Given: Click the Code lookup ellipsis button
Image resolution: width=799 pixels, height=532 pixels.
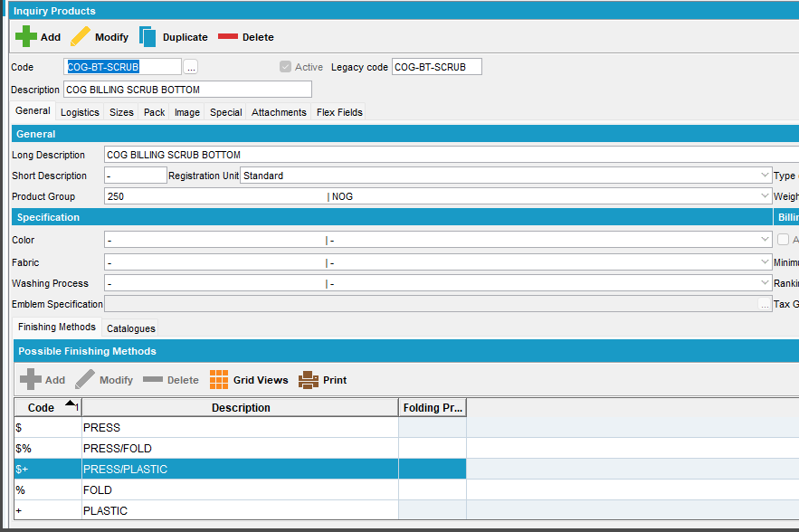Looking at the screenshot, I should pyautogui.click(x=190, y=67).
